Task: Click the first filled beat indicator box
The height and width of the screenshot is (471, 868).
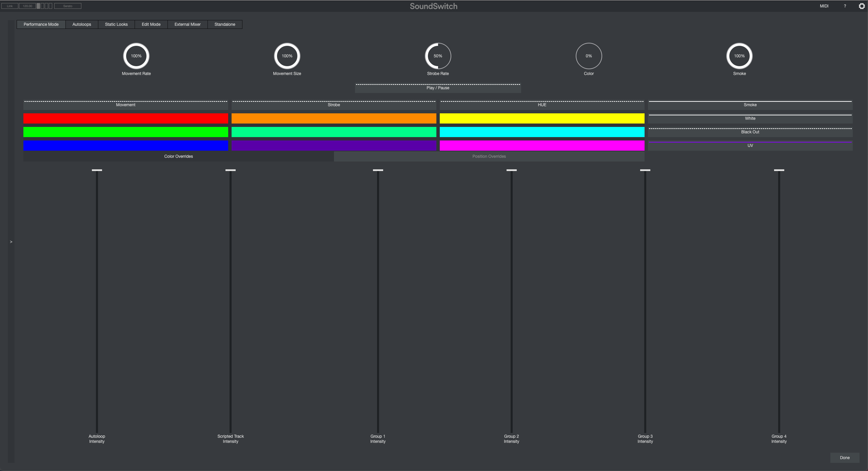Action: [x=38, y=6]
